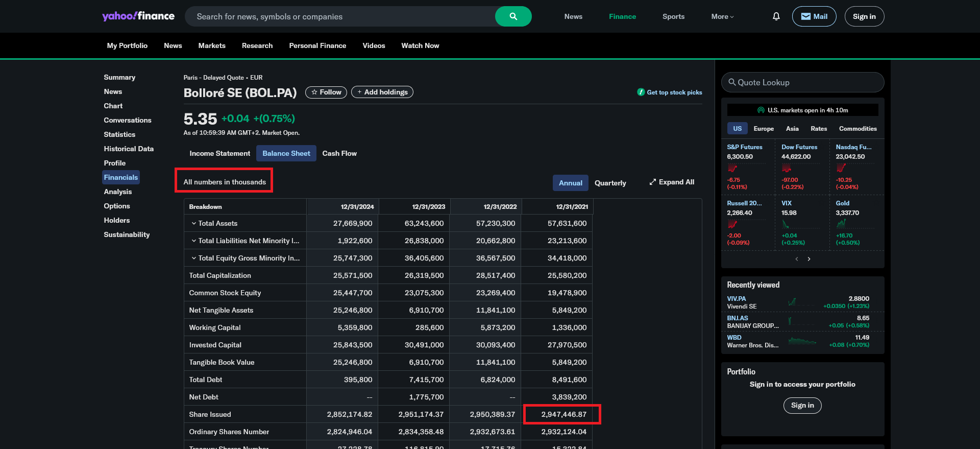The image size is (980, 449).
Task: Select the US markets tab
Action: coord(737,129)
